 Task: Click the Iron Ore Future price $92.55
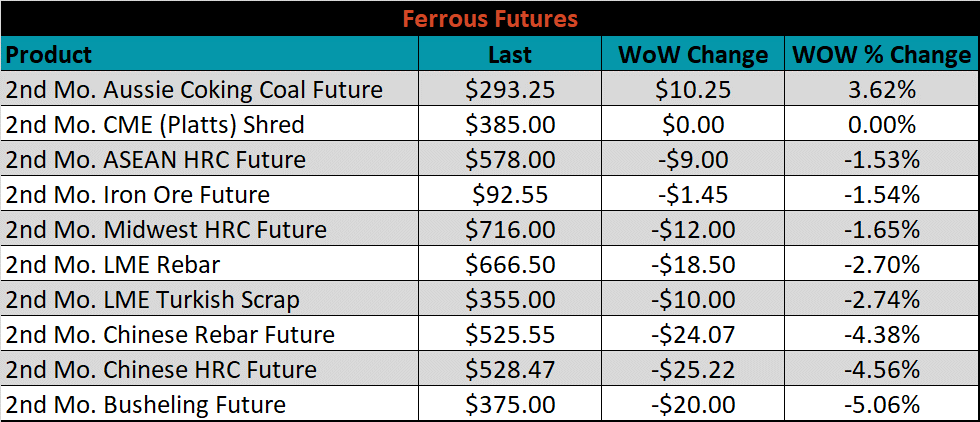510,194
